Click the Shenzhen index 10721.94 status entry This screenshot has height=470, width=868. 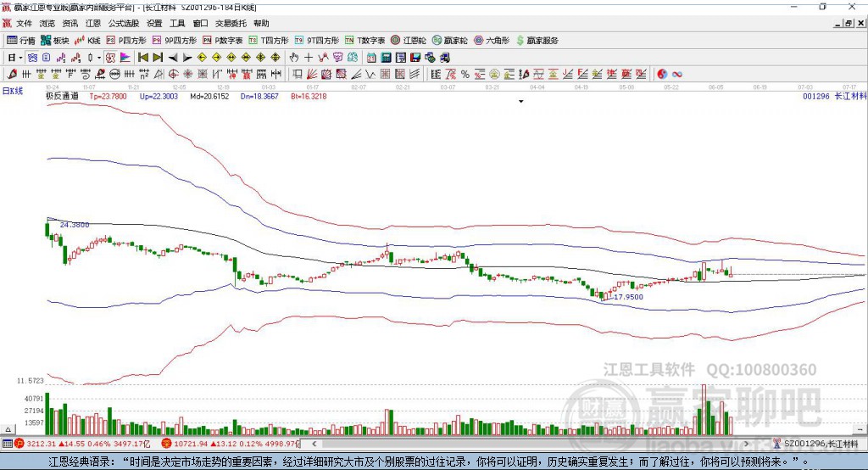tap(231, 444)
